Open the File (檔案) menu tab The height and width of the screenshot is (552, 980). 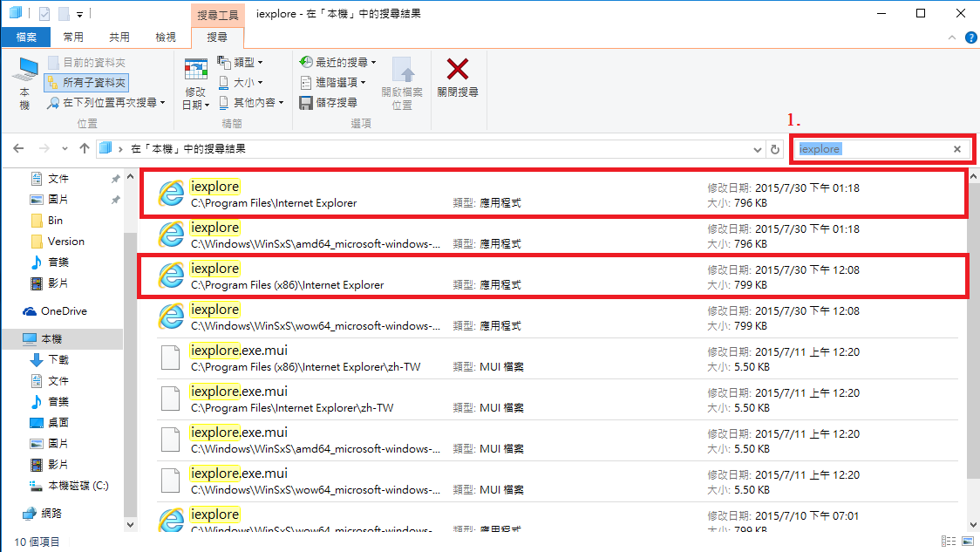tap(26, 37)
